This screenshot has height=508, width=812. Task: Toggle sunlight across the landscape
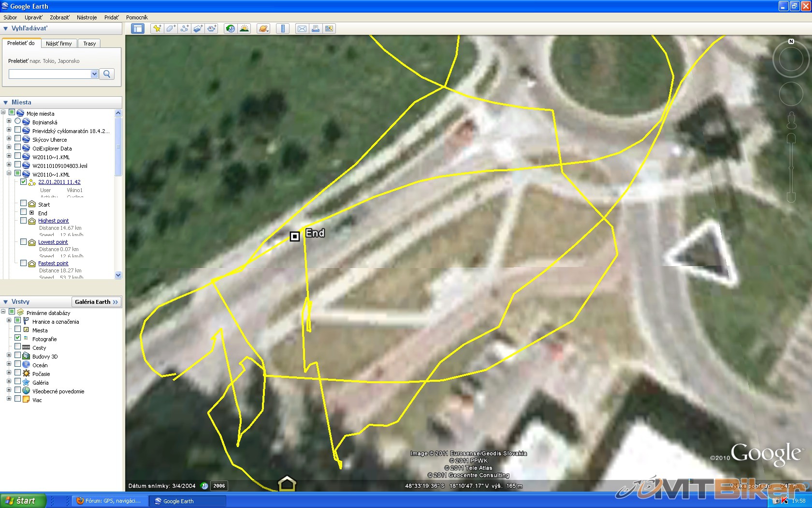(x=245, y=29)
